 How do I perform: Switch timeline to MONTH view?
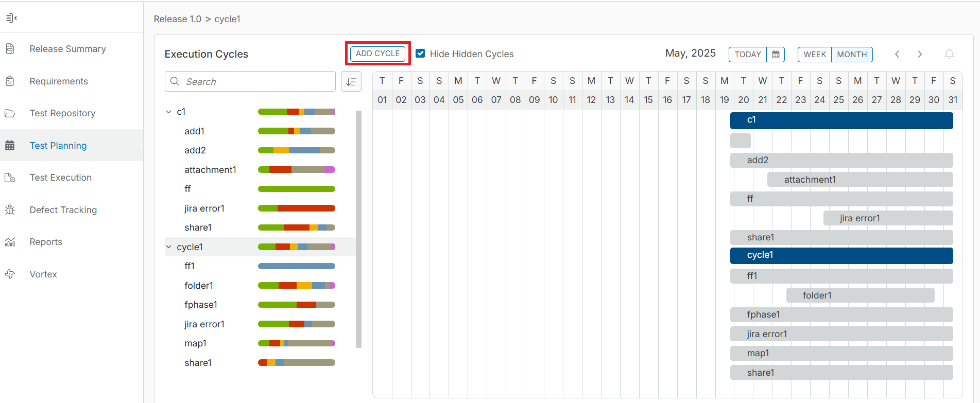coord(852,55)
